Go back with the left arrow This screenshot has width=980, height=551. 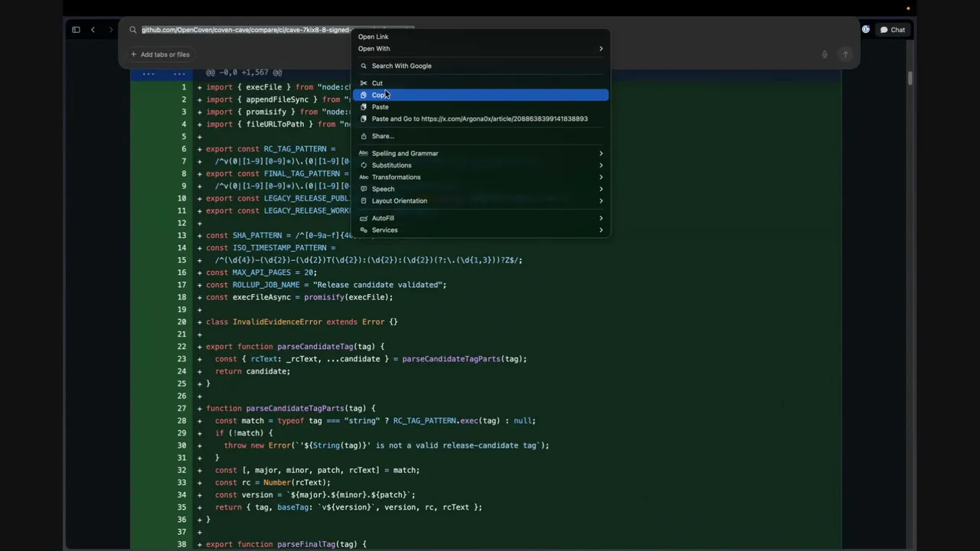[93, 30]
